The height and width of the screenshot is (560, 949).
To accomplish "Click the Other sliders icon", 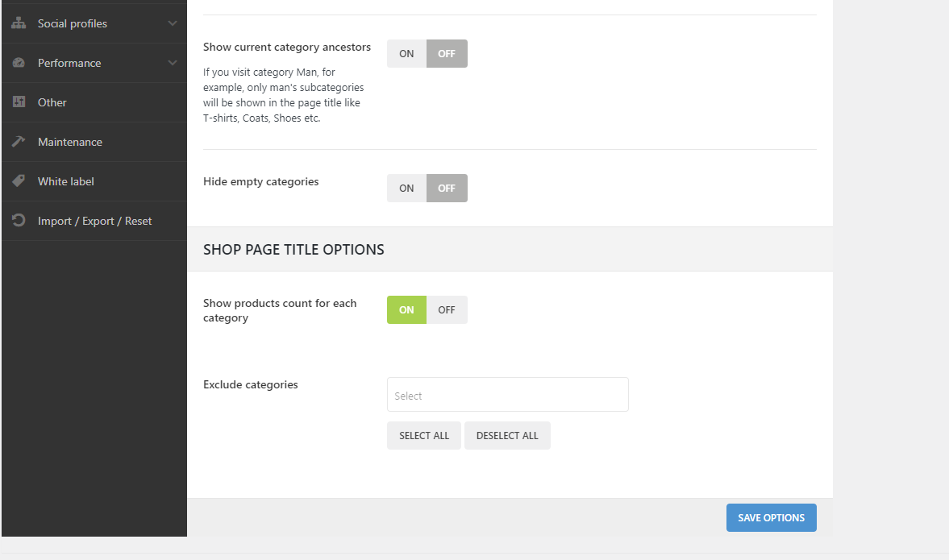I will pos(19,102).
